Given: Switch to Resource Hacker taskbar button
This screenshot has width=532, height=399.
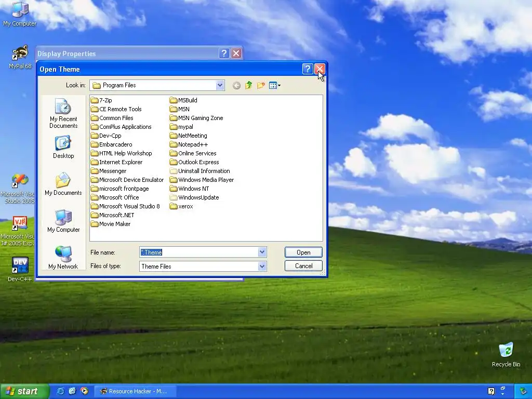Looking at the screenshot, I should [x=135, y=392].
